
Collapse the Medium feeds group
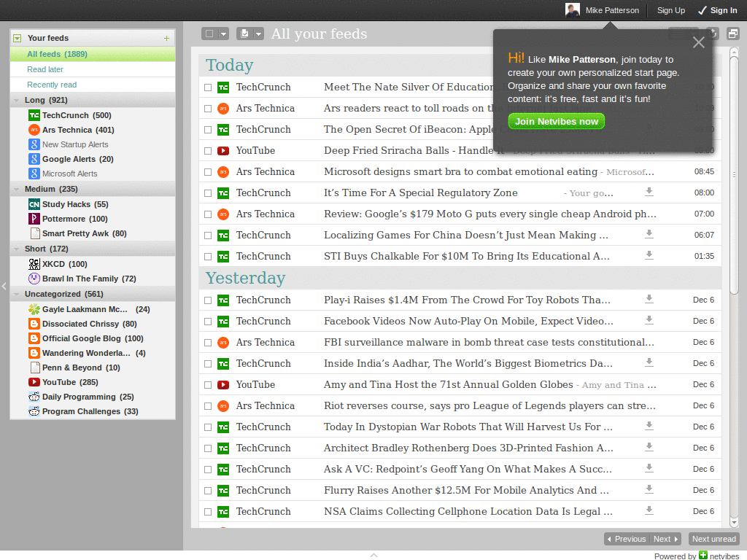click(17, 189)
